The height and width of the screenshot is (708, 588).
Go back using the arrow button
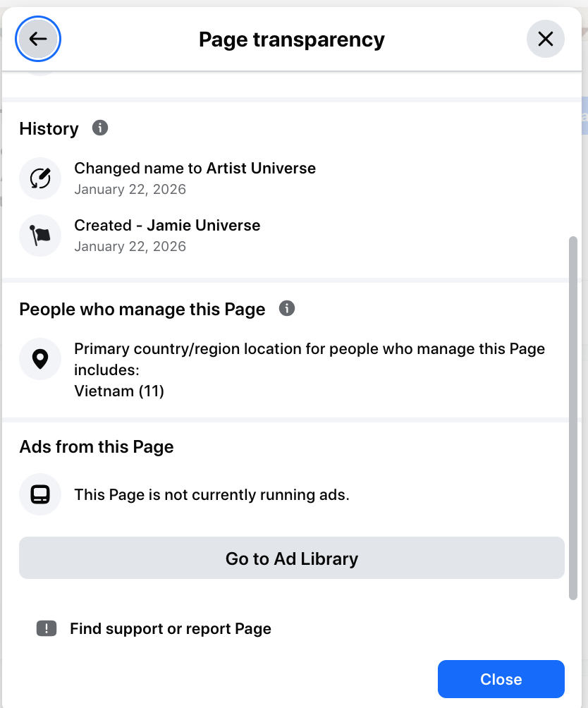(x=38, y=39)
